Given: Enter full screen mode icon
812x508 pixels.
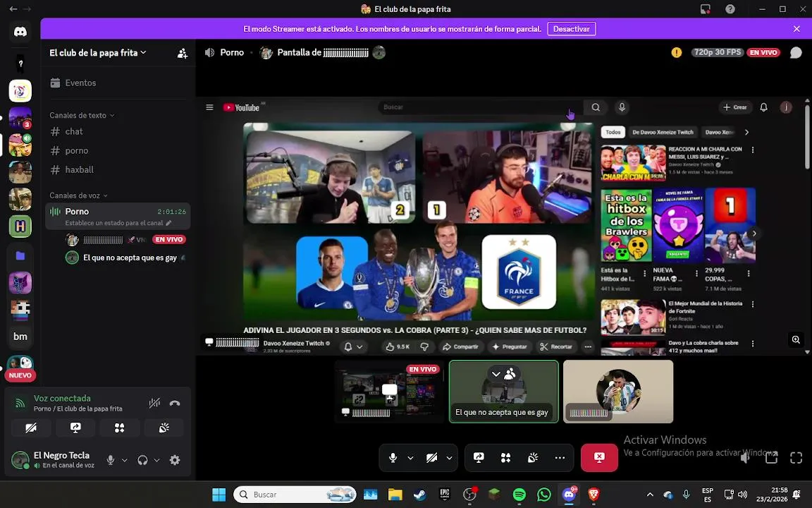Looking at the screenshot, I should pos(796,458).
